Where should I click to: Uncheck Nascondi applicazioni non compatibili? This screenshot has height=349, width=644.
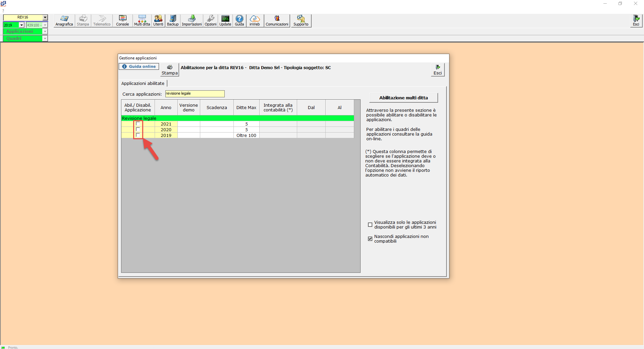point(370,239)
